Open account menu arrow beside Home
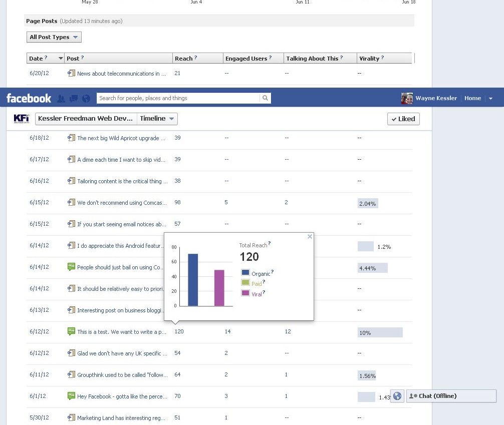Viewport: 504px width, 425px height. coord(491,98)
